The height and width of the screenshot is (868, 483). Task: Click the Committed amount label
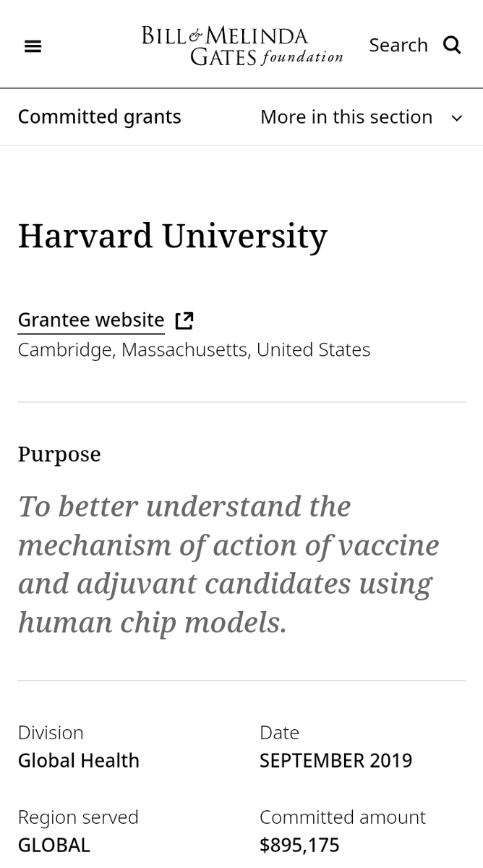pos(342,817)
